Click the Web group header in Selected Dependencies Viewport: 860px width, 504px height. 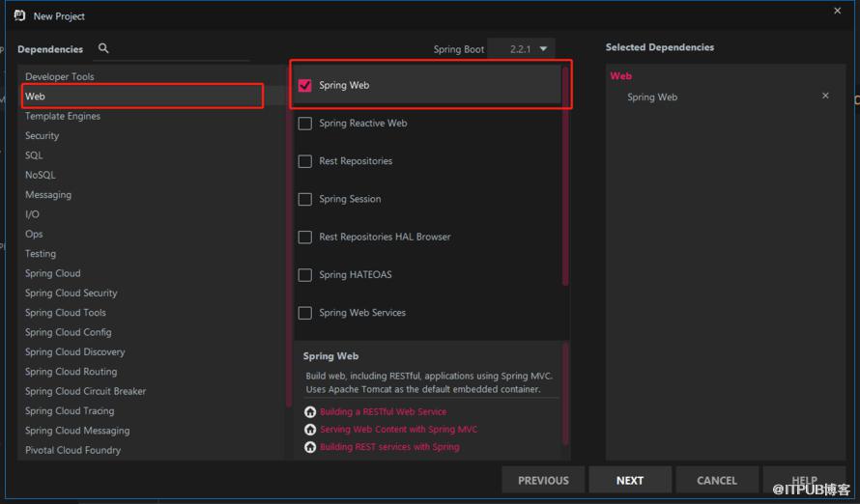click(x=621, y=76)
